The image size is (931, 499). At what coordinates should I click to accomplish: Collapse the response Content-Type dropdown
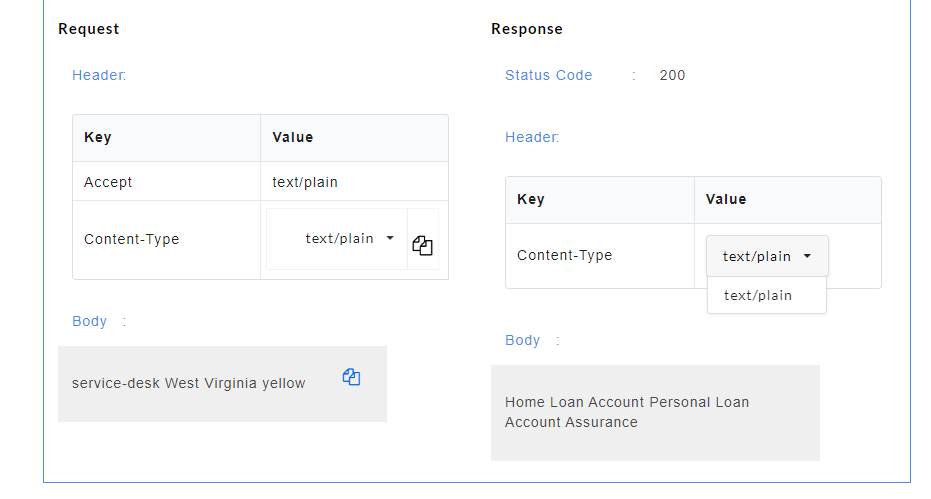click(767, 256)
